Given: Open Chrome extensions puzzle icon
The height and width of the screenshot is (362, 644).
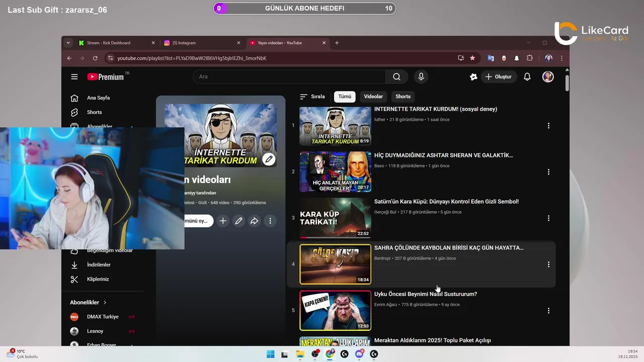Looking at the screenshot, I should (529, 58).
